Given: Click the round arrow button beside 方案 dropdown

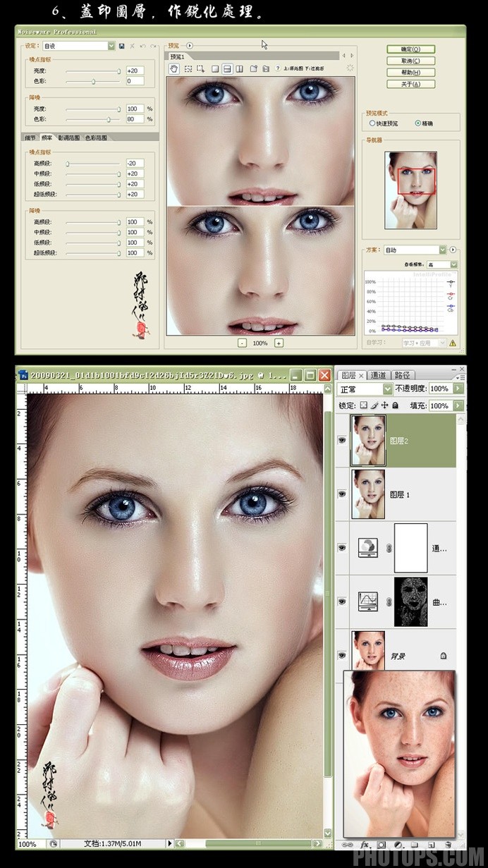Looking at the screenshot, I should pos(453,250).
